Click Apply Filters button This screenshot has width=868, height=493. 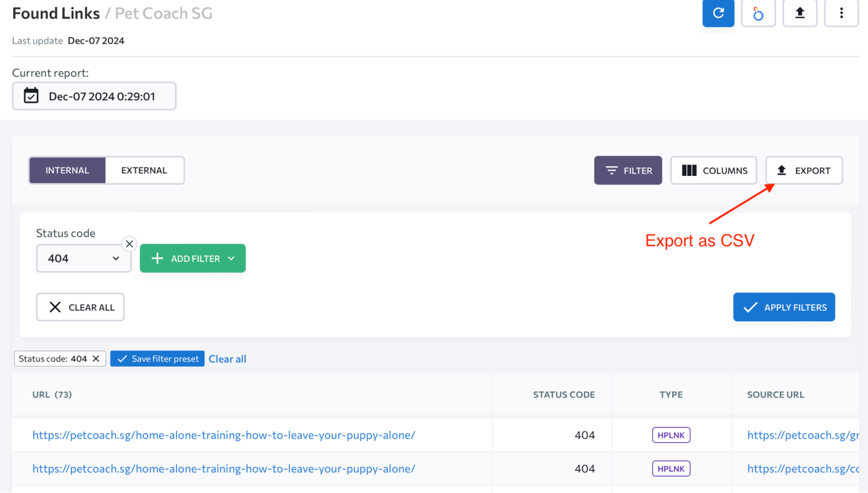point(783,307)
